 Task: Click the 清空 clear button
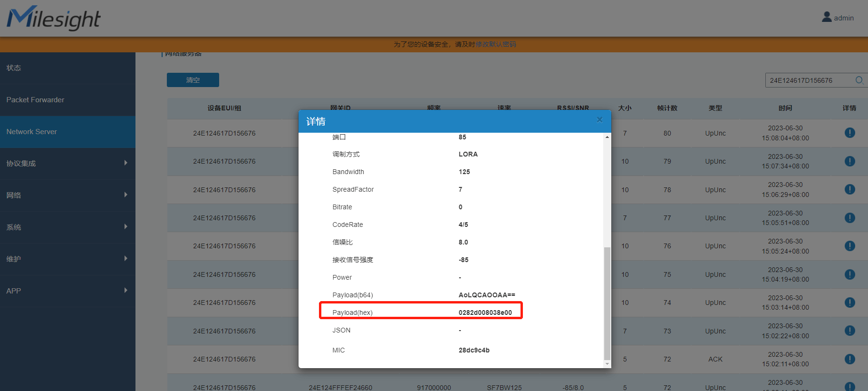193,80
